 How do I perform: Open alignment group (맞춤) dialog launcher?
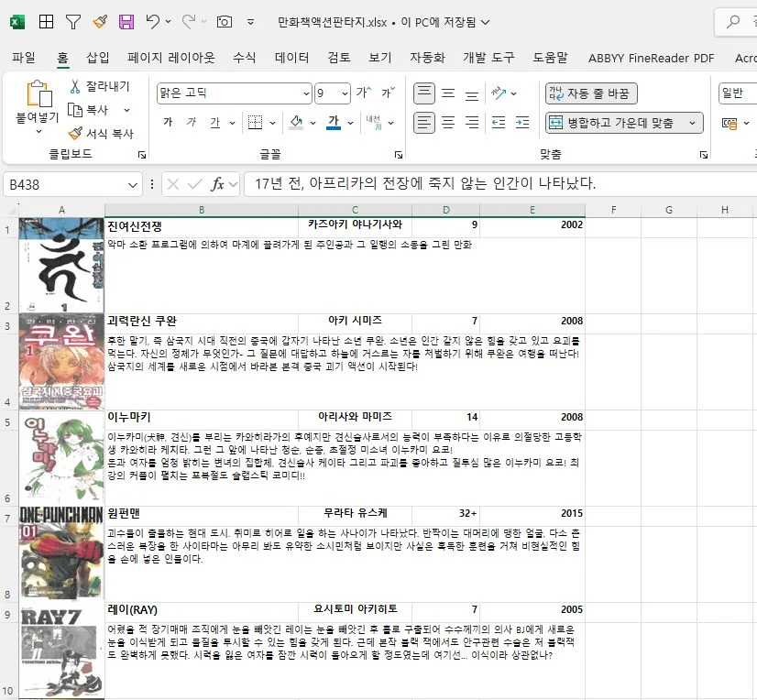[x=704, y=155]
